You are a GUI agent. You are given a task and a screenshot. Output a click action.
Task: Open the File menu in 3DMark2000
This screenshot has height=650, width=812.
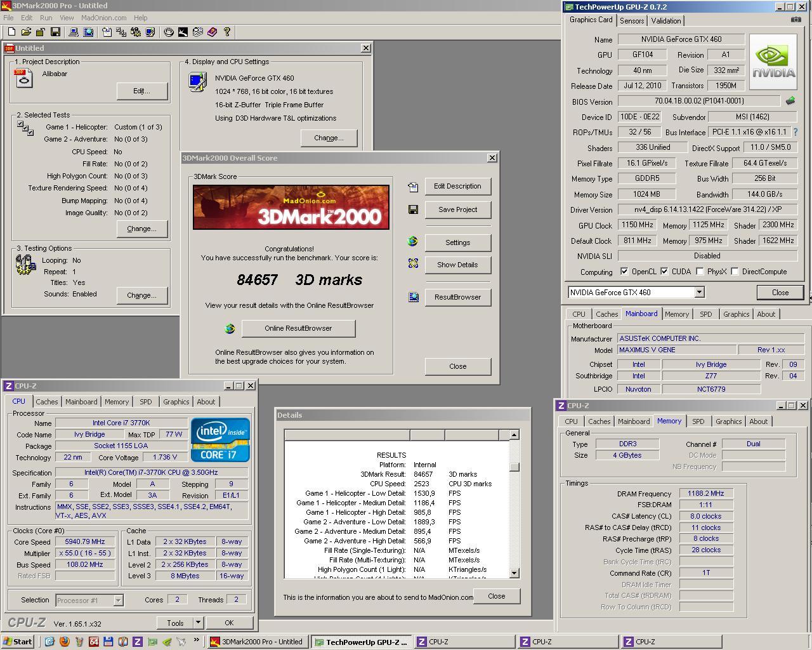[x=8, y=18]
